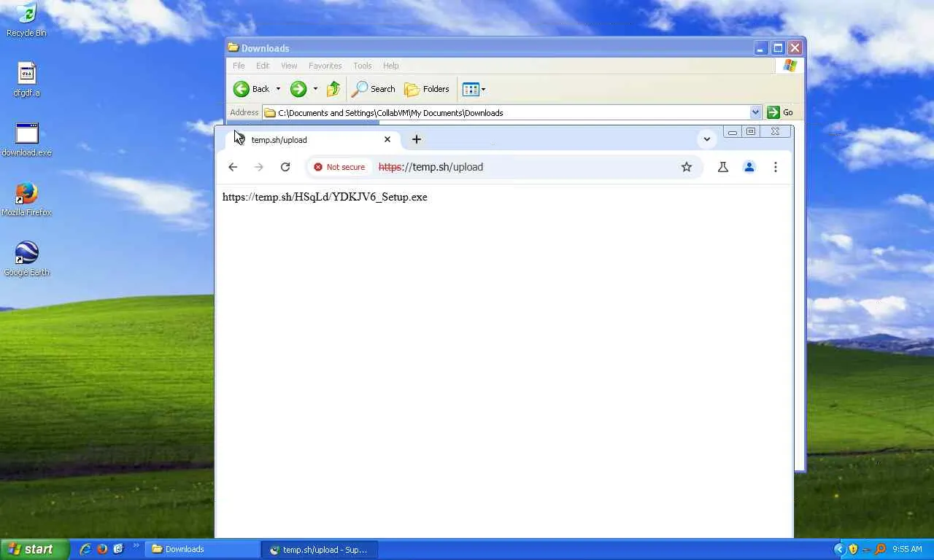
Task: Click the third Quick Launch icon
Action: pyautogui.click(x=118, y=549)
